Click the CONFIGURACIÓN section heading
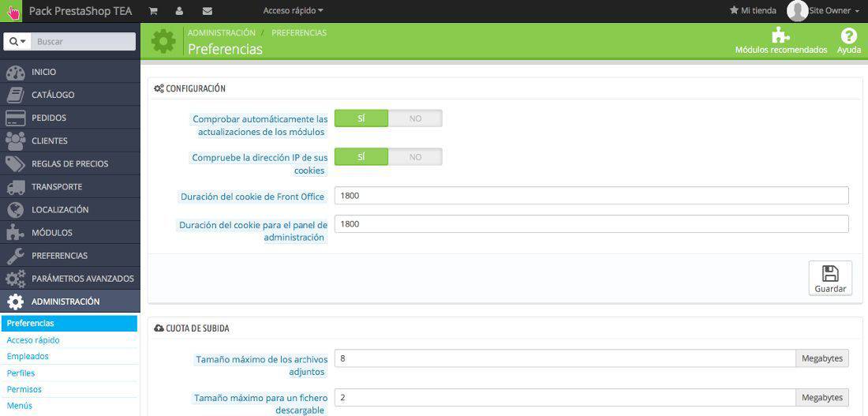The height and width of the screenshot is (416, 868). 196,88
